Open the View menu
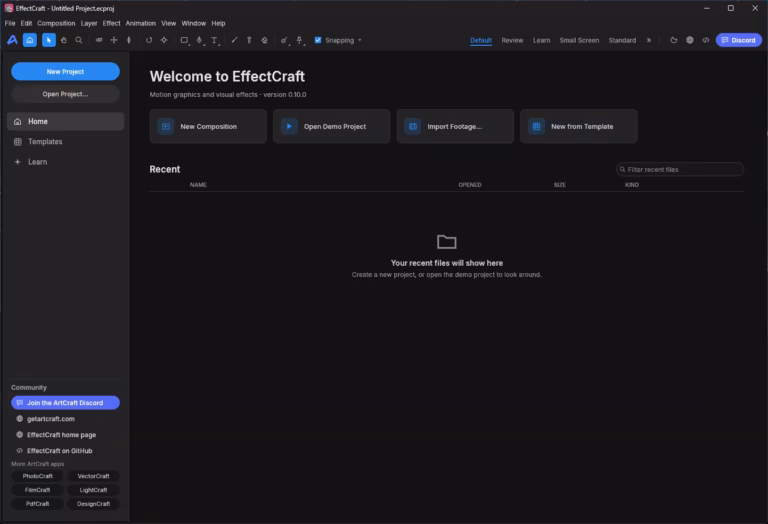 click(168, 23)
